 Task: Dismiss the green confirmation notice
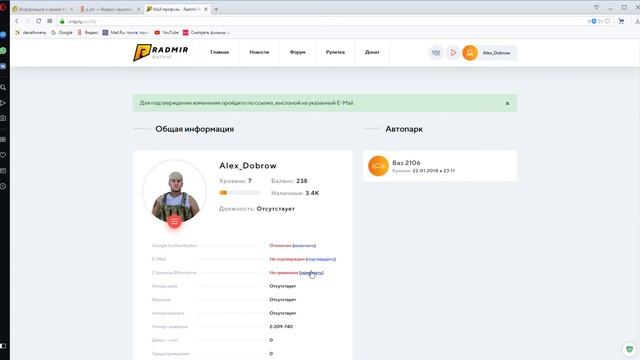(507, 103)
